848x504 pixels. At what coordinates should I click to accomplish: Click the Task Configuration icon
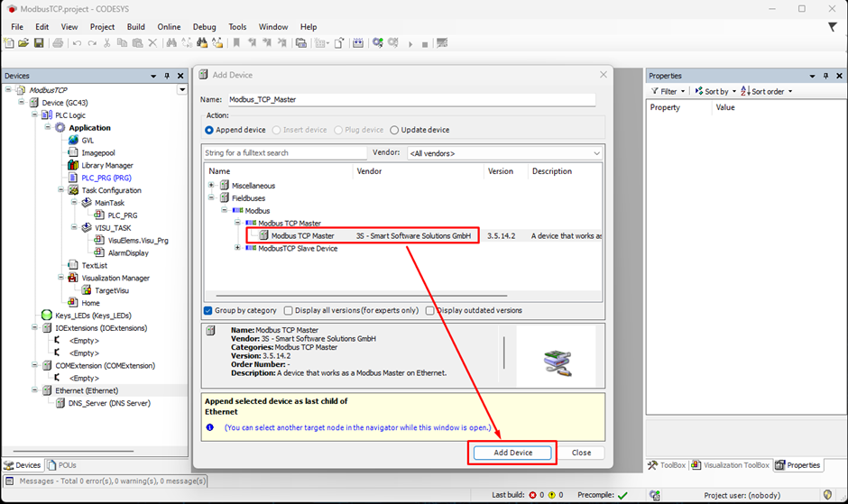74,190
